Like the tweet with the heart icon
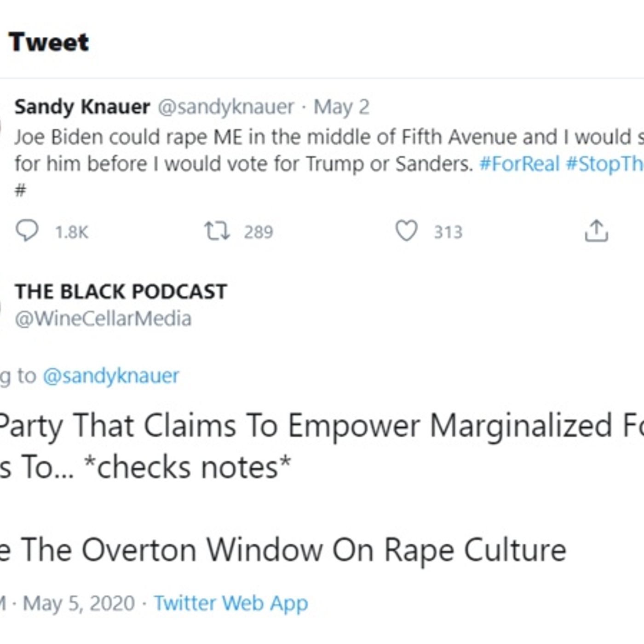 (x=407, y=231)
